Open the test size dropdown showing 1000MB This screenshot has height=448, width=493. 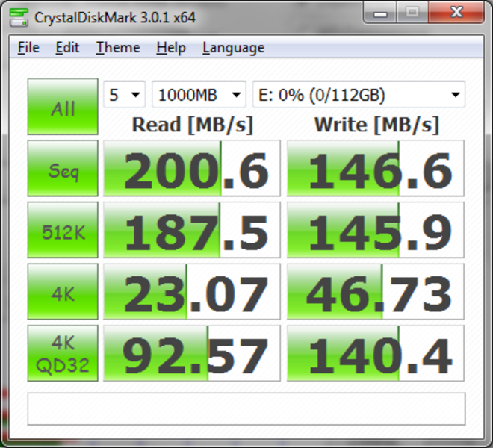click(x=199, y=94)
